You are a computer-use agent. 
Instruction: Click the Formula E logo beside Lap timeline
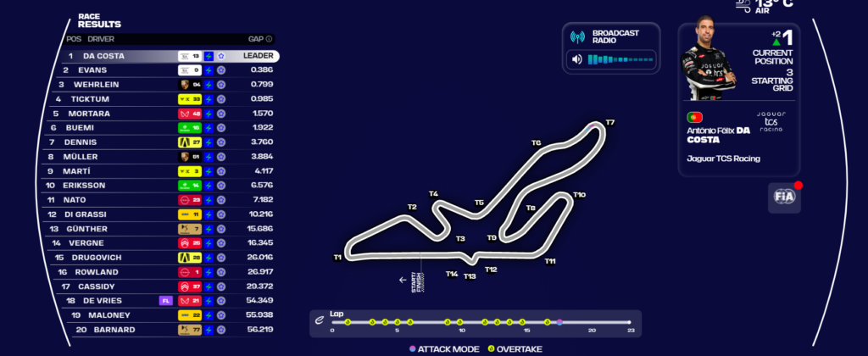coord(319,319)
